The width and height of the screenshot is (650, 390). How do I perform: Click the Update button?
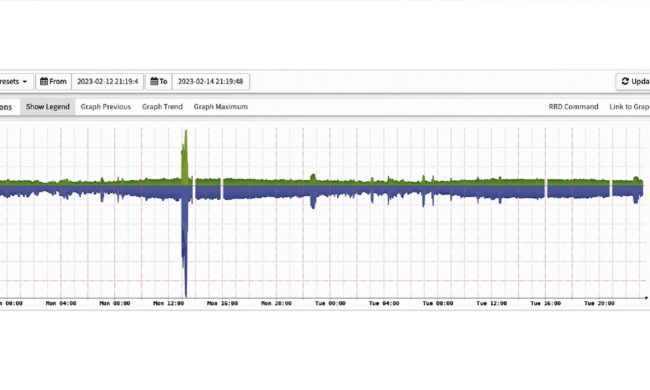(633, 81)
